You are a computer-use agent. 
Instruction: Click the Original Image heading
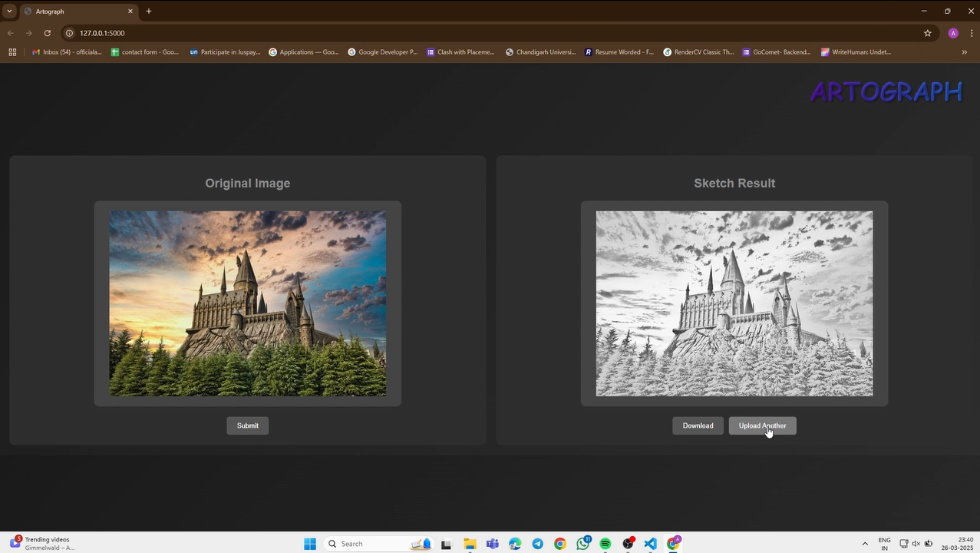point(247,183)
